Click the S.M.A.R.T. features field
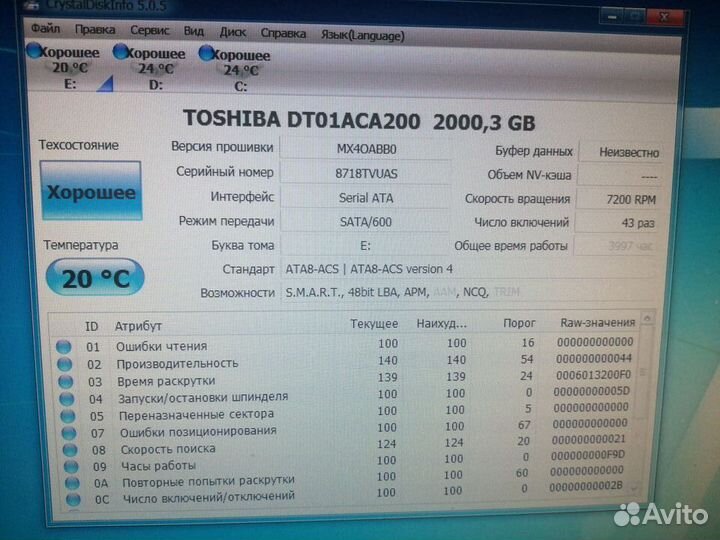Screen dimensions: 720x540 tap(467, 292)
